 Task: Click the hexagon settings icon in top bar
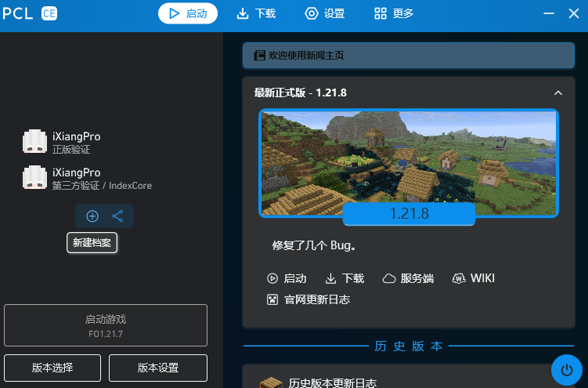pos(312,13)
